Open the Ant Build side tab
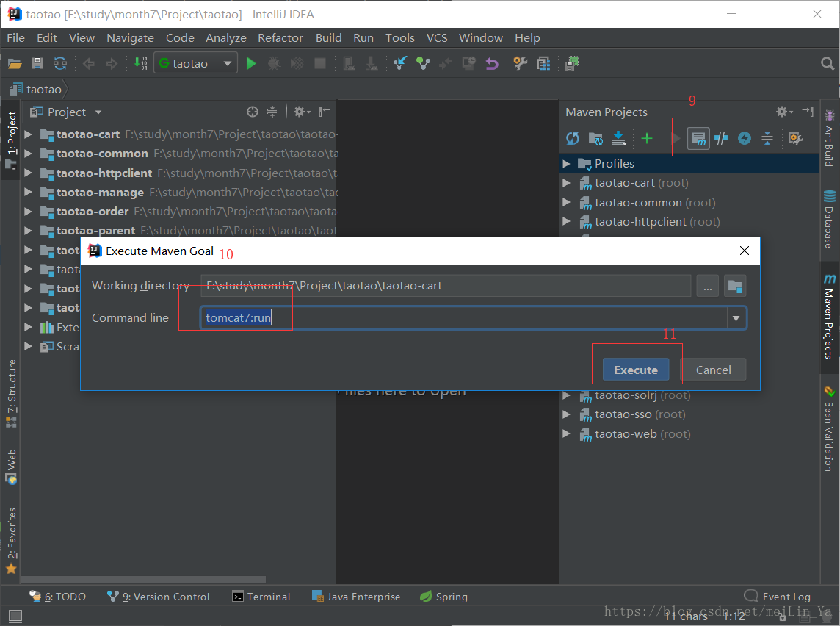The width and height of the screenshot is (840, 626). (x=829, y=137)
